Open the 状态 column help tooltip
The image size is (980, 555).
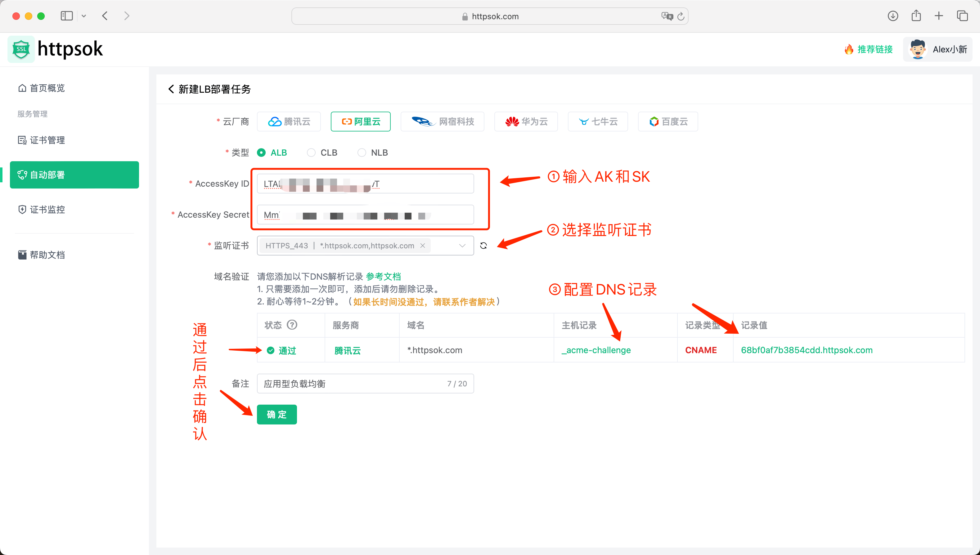pos(292,325)
